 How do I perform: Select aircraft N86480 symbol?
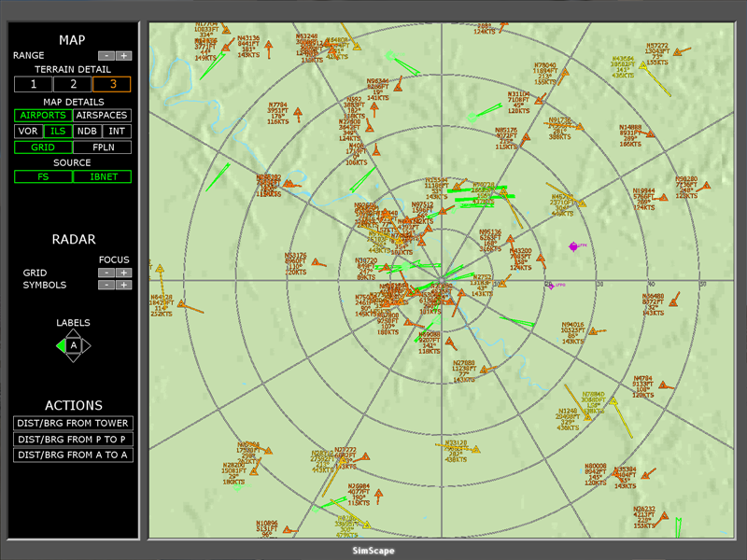click(673, 301)
